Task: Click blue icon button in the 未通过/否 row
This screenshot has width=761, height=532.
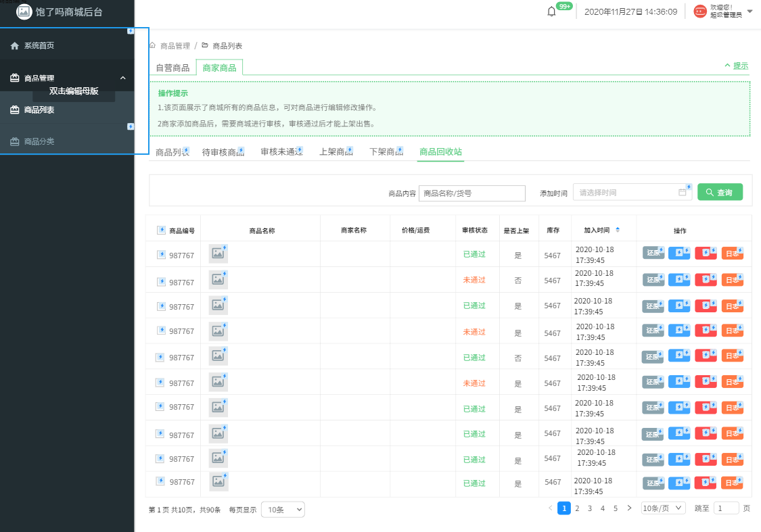Action: click(679, 279)
